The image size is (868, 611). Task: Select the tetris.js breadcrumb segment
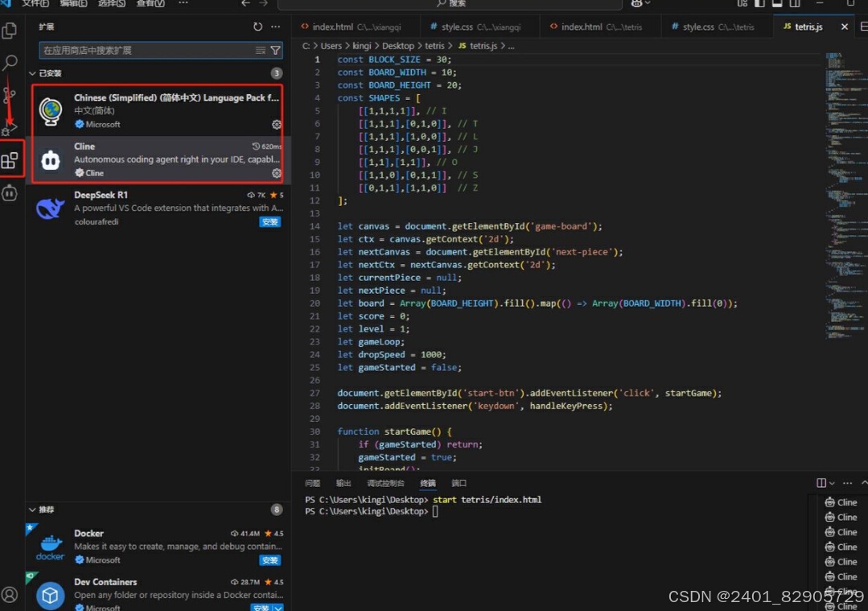[x=478, y=46]
